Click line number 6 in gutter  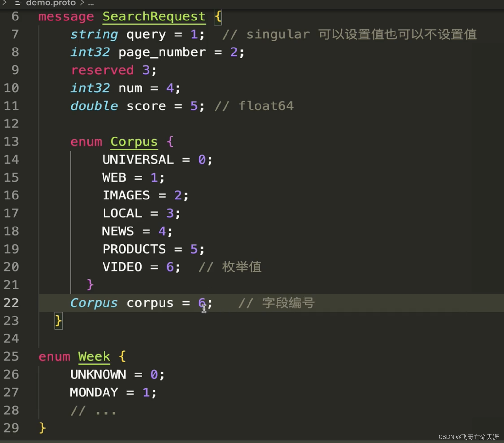[x=15, y=17]
